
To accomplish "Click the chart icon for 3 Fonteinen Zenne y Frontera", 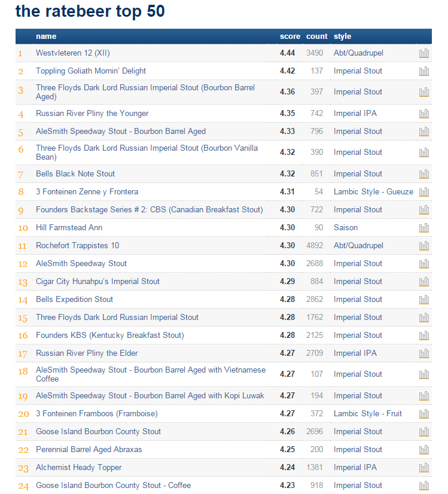I will 424,192.
